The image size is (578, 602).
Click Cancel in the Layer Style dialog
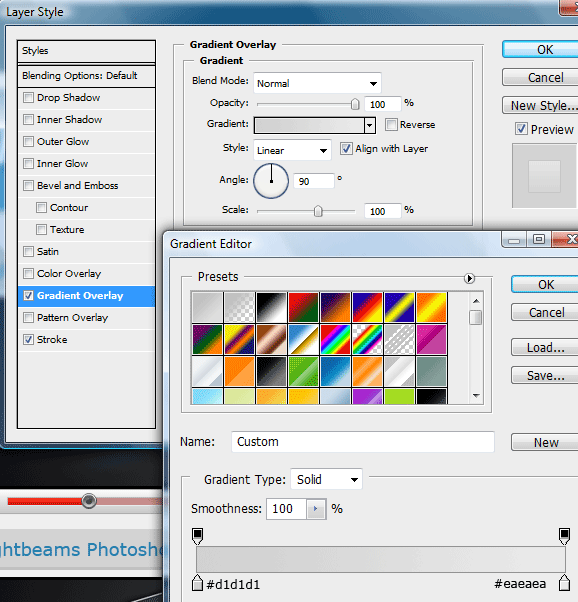pos(540,77)
